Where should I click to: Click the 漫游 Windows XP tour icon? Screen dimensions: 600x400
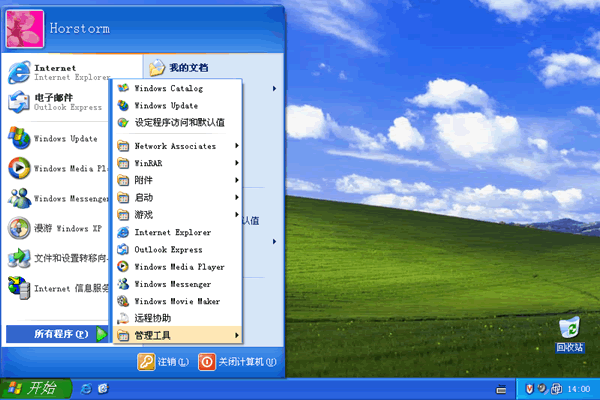point(19,228)
